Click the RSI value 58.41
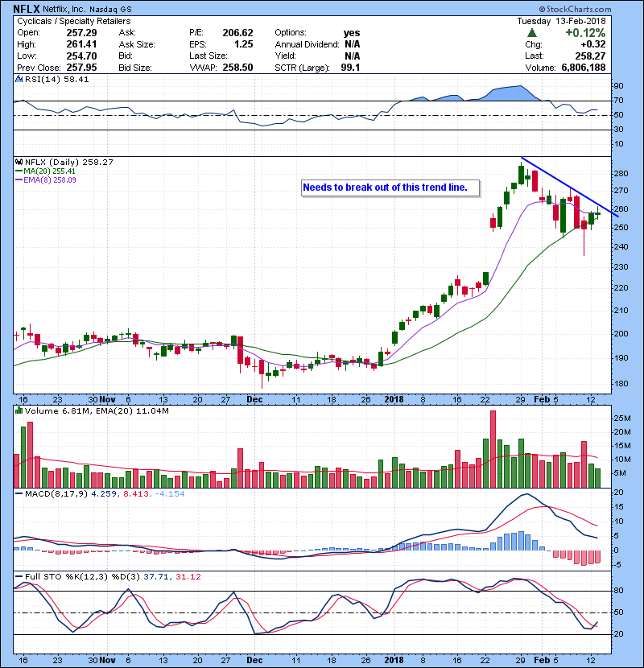This screenshot has height=668, width=644. pyautogui.click(x=76, y=79)
